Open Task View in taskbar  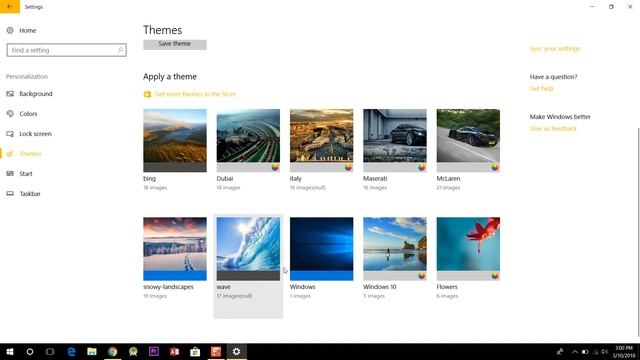(50, 351)
